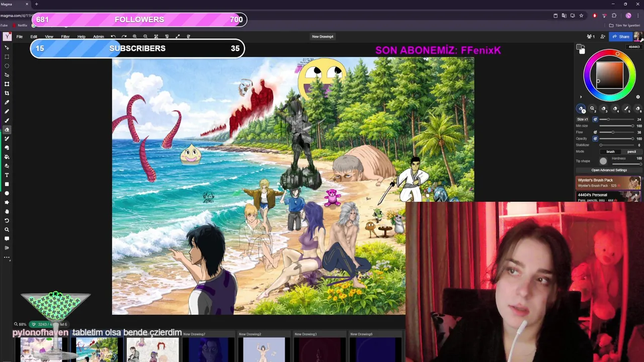Select the Pencil tool
Screen dimensions: 644x362
(7, 111)
